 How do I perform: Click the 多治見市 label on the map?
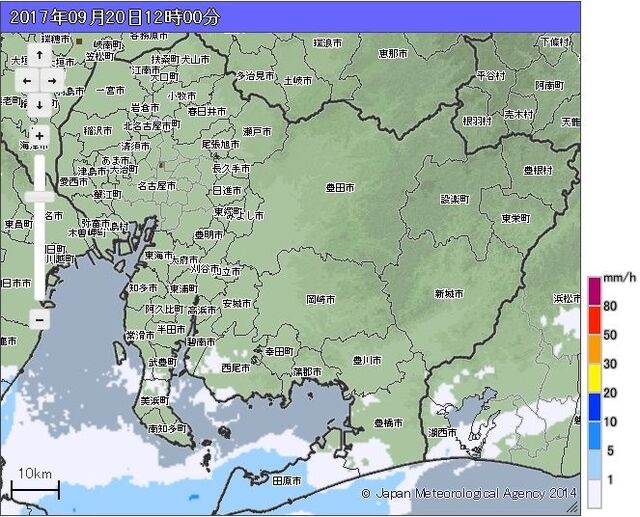256,75
